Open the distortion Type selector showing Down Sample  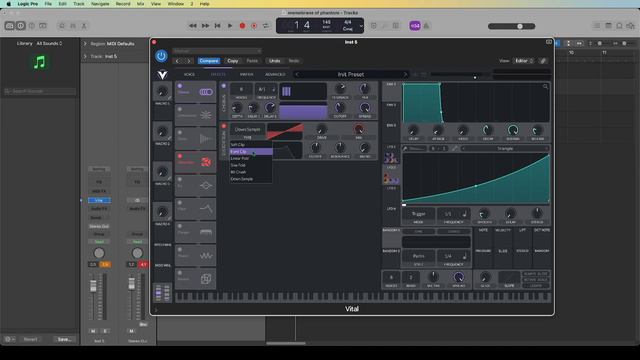click(247, 129)
